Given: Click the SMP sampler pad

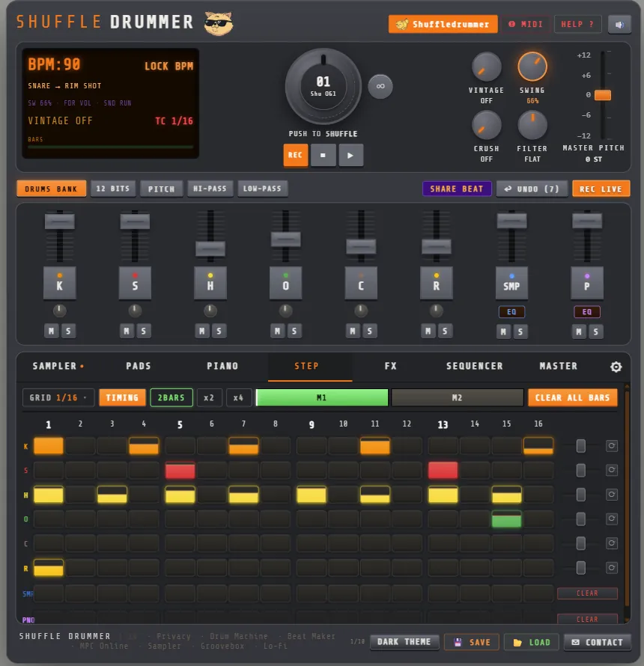Looking at the screenshot, I should coord(511,283).
